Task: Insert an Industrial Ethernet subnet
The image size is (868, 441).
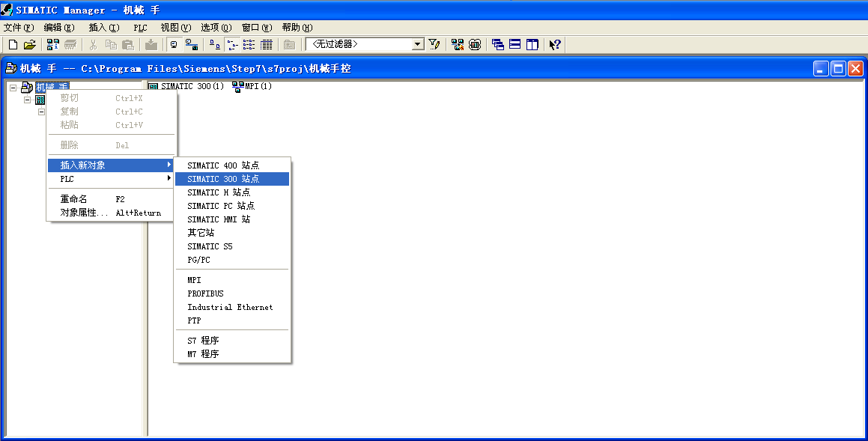Action: tap(232, 307)
